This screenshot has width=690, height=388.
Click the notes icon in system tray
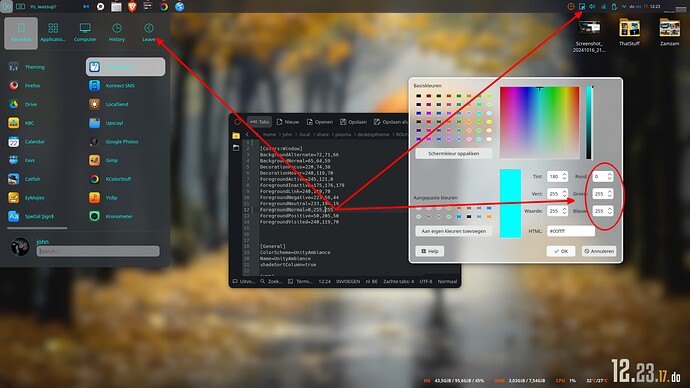[x=582, y=7]
